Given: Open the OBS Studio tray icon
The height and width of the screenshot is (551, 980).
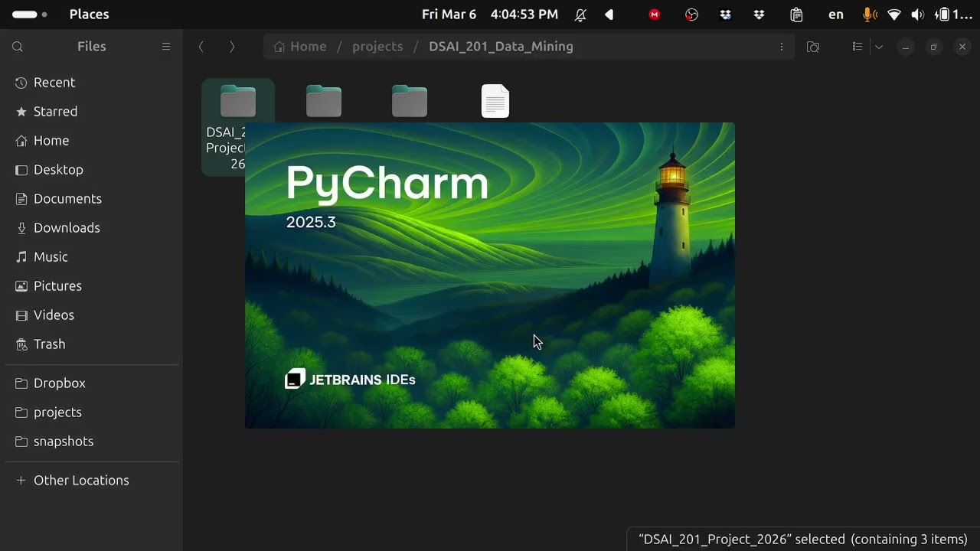Looking at the screenshot, I should [691, 15].
